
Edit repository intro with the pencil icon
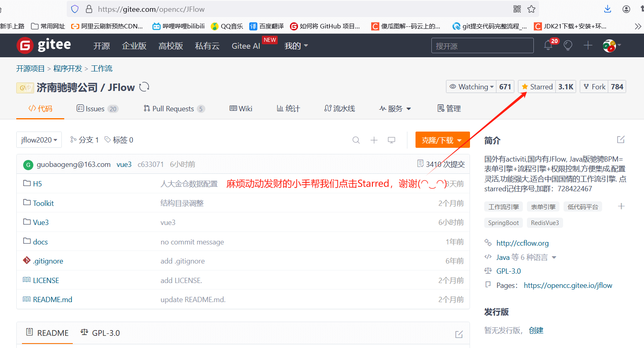pyautogui.click(x=620, y=140)
